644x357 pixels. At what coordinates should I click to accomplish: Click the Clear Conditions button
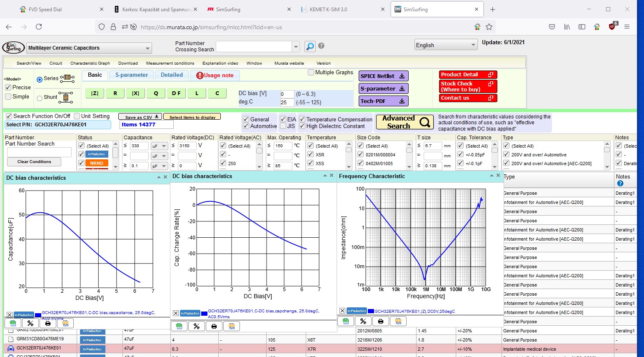pyautogui.click(x=34, y=162)
